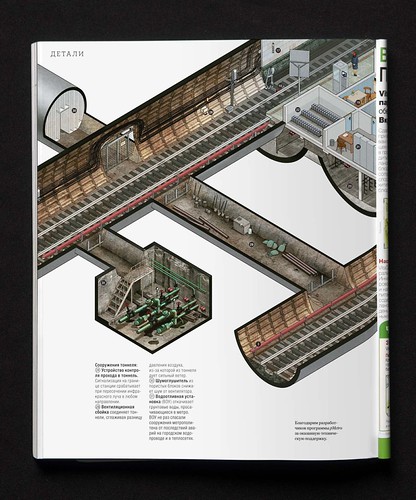Click the "Вентиляционная сбойка" bold caption
Viewport: 416px width, 500px height.
(115, 409)
